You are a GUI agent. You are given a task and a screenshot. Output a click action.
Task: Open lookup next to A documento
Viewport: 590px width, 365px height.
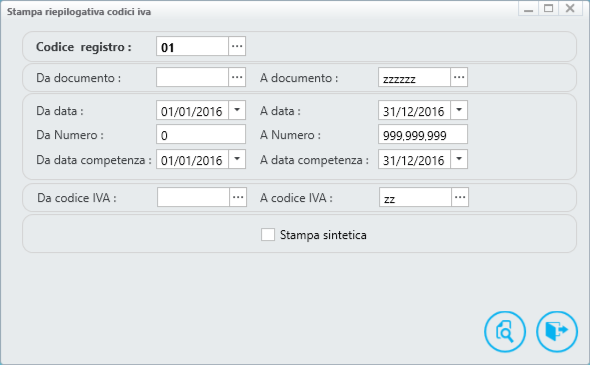pyautogui.click(x=459, y=77)
